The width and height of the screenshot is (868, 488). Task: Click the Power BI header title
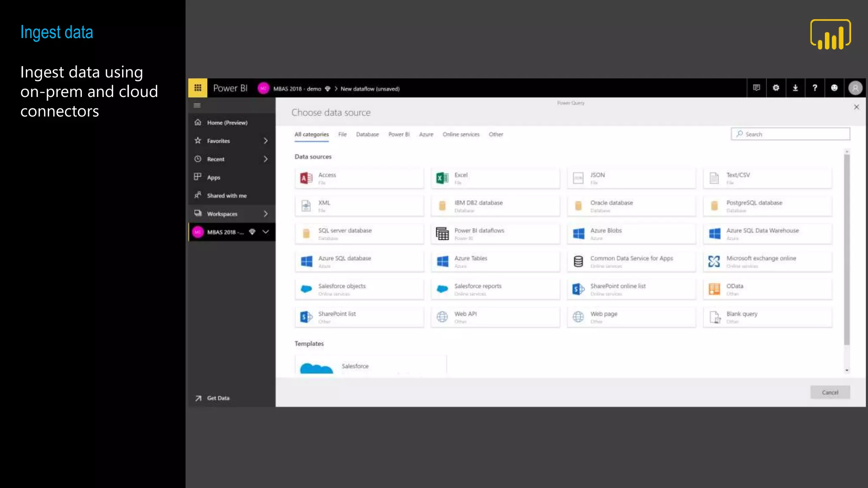[230, 88]
